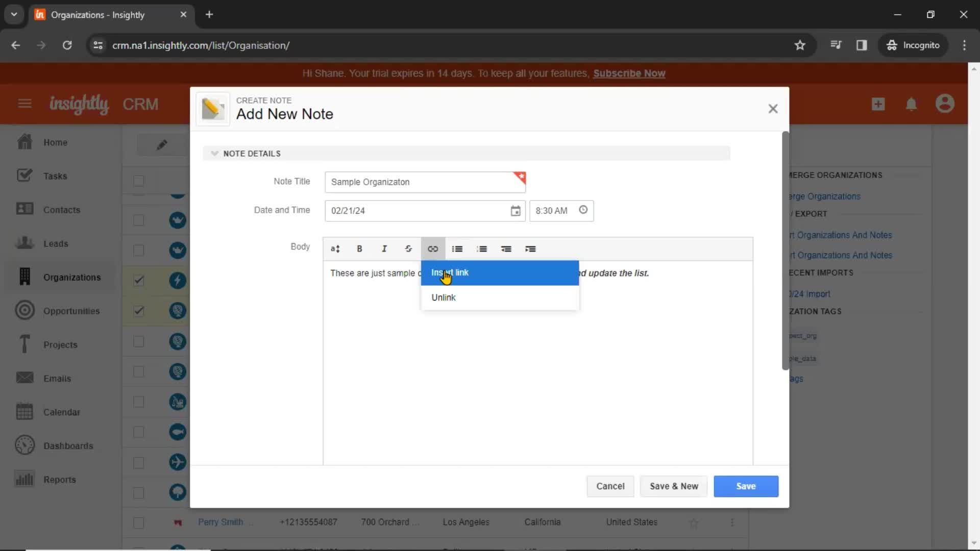This screenshot has height=551, width=980.
Task: Select ordered list formatting icon
Action: click(x=482, y=249)
